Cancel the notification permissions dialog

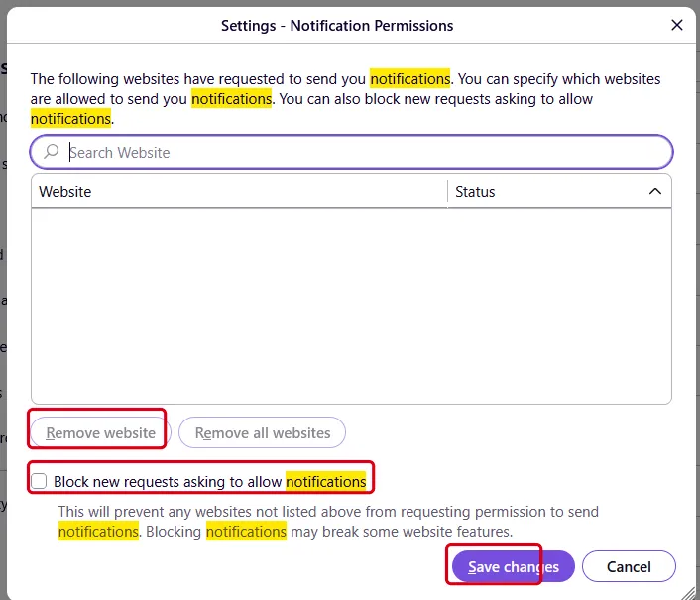pos(629,566)
